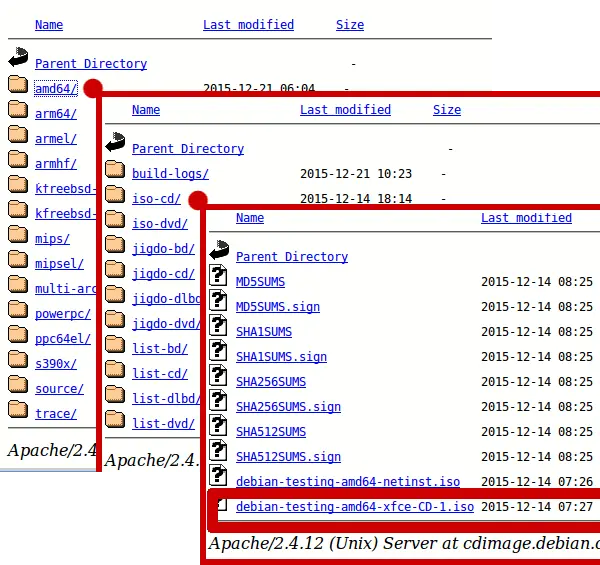Download debian-testing-amd64-xfce-CD-1.iso
This screenshot has height=565, width=600.
click(355, 506)
